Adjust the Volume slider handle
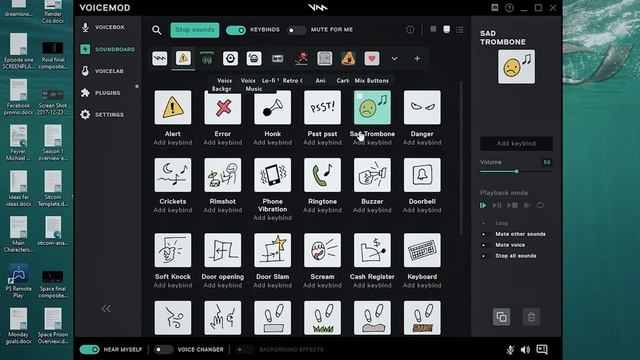The height and width of the screenshot is (360, 640). point(516,171)
